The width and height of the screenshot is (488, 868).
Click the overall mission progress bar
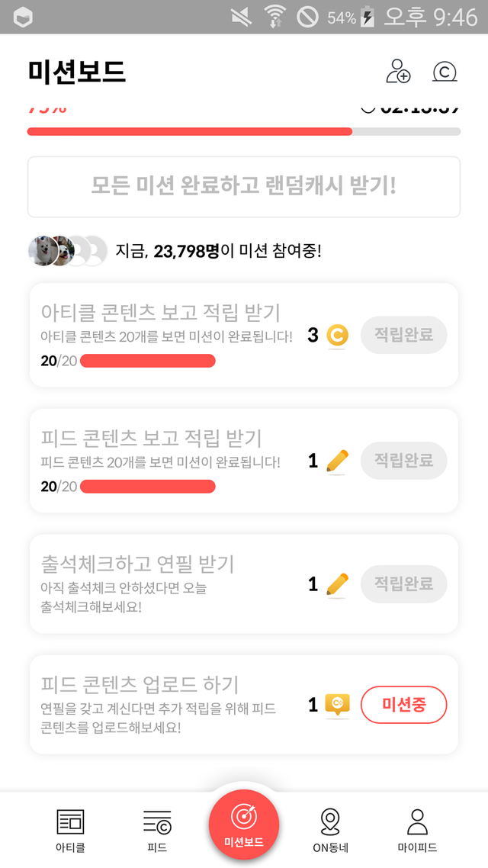pyautogui.click(x=244, y=131)
